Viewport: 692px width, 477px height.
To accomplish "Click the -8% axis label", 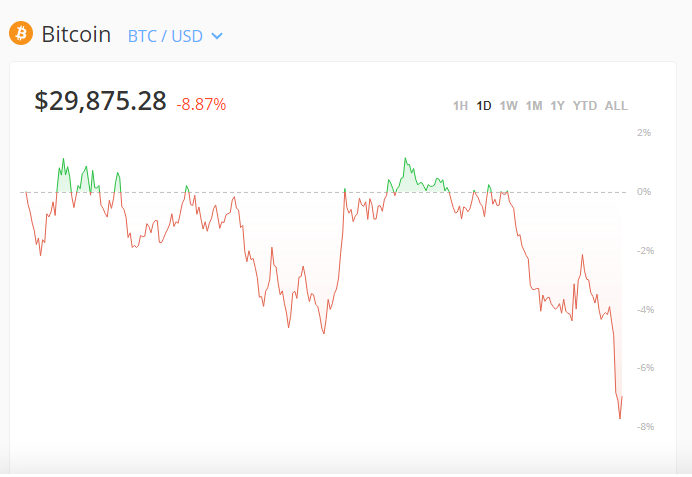I will click(x=645, y=427).
